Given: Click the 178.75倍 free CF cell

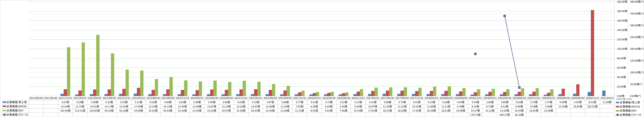Looking at the screenshot, I should (x=475, y=115).
